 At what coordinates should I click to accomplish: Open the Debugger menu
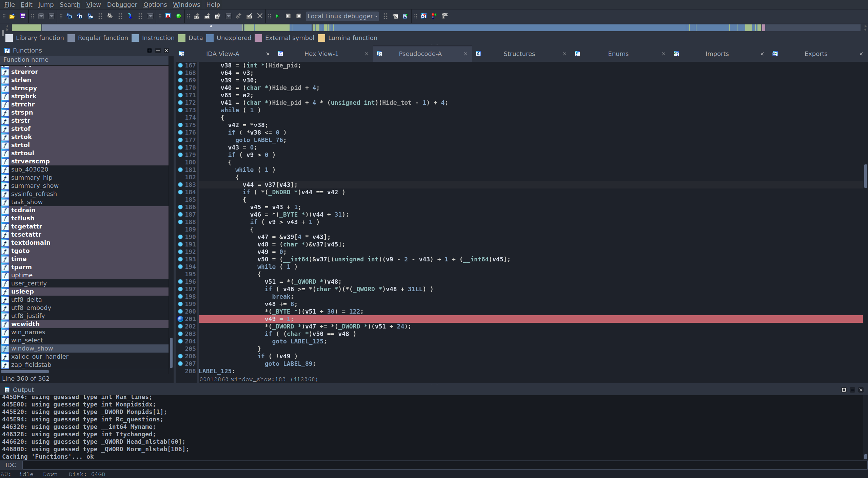coord(122,4)
